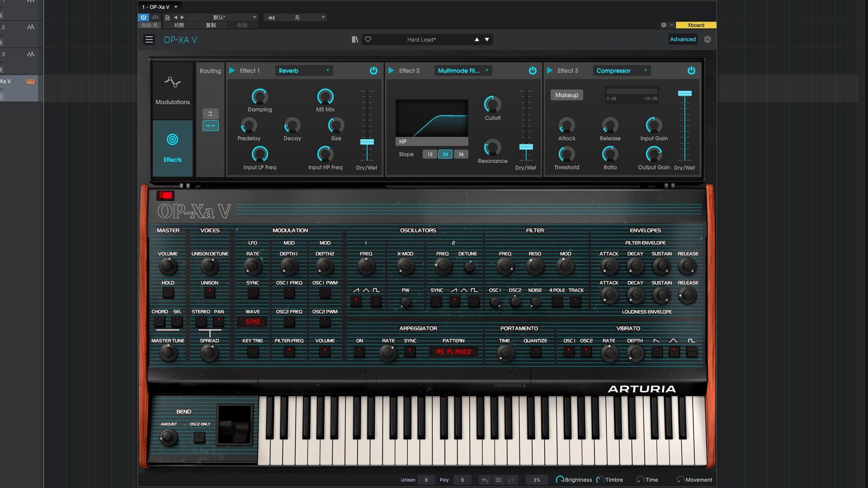Toggle Effect 3 Compressor power button
This screenshot has width=868, height=488.
(x=691, y=70)
